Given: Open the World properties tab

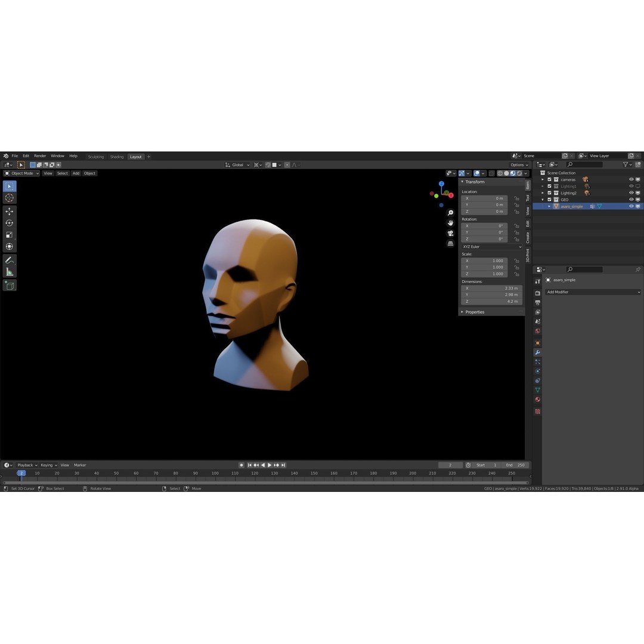Looking at the screenshot, I should click(538, 331).
